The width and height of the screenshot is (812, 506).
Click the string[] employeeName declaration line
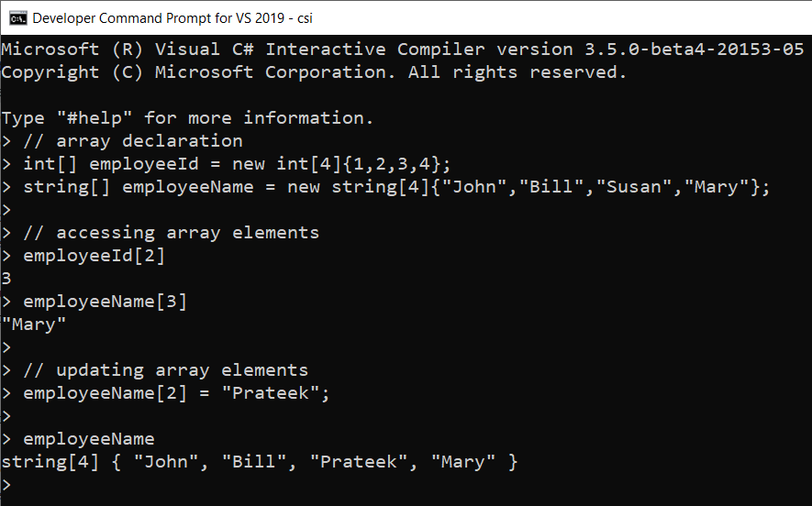pyautogui.click(x=396, y=187)
